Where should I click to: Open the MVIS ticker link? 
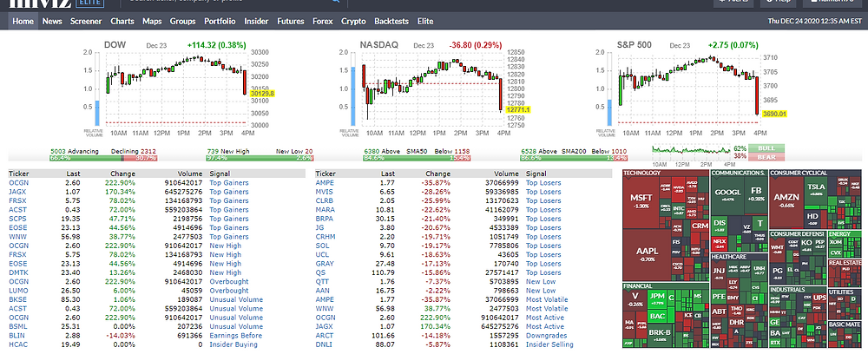[x=325, y=192]
